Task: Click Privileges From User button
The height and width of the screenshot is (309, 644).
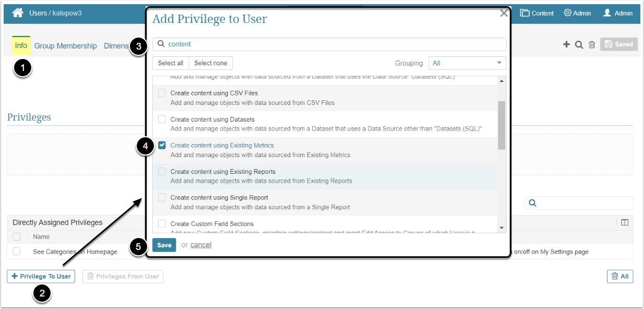Action: point(123,276)
